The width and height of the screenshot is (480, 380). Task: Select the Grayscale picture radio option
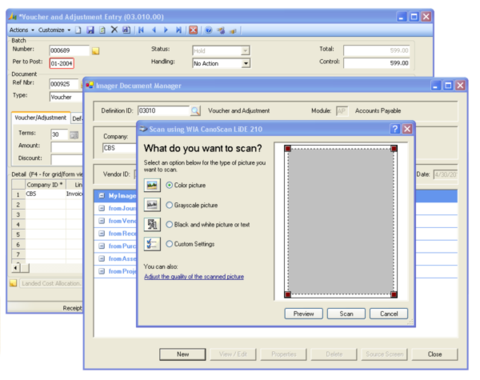pos(169,205)
